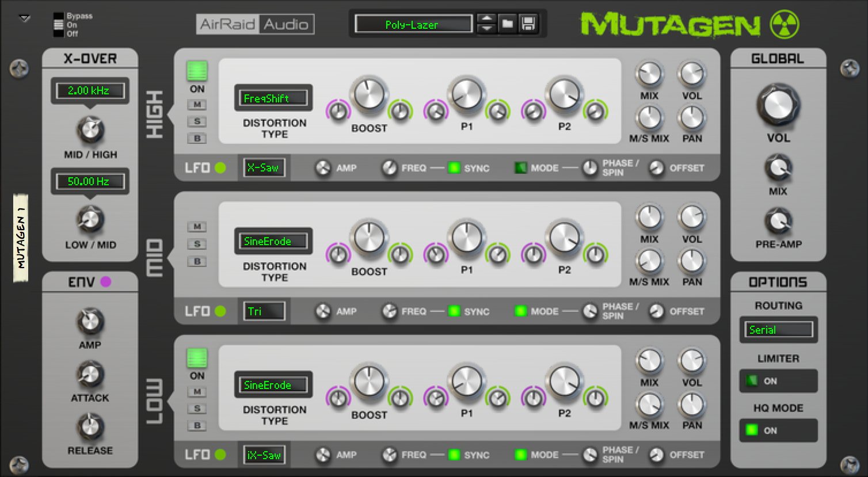Solo the HIGH band with S button
The height and width of the screenshot is (477, 868).
(197, 121)
